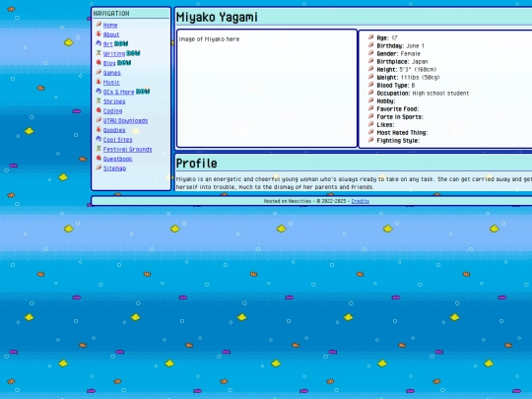Image resolution: width=532 pixels, height=399 pixels.
Task: Click the 'Image of Miyako here' placeholder
Action: tap(209, 39)
